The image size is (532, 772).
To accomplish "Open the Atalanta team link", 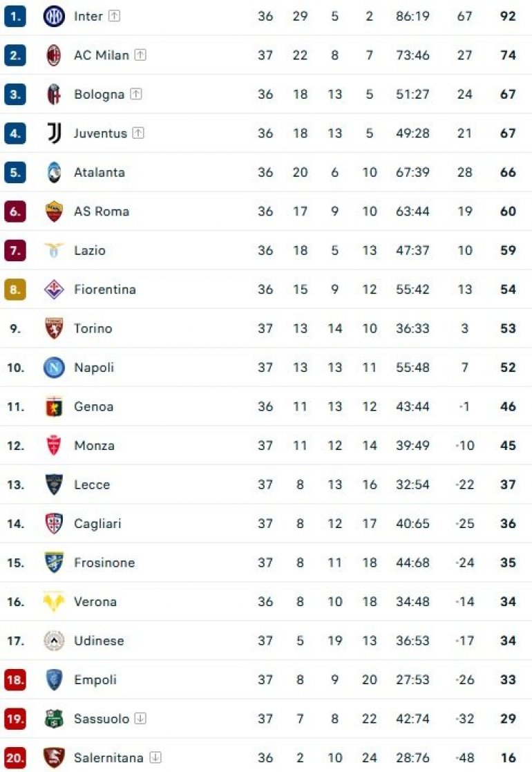I will [x=99, y=173].
